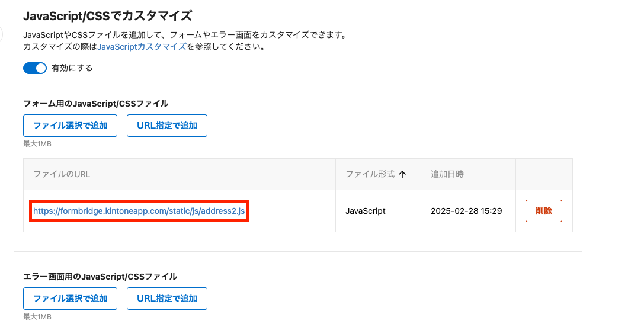Select the JavaScript file type cell

(366, 211)
